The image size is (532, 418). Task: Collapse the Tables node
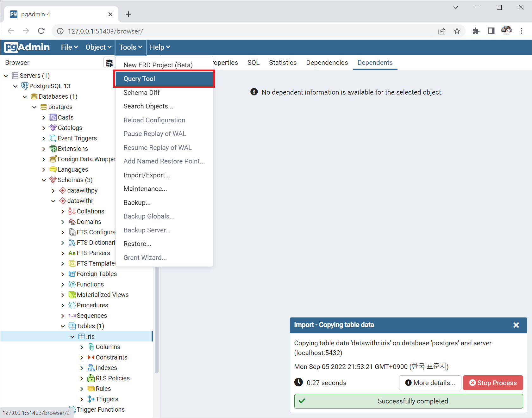coord(63,326)
